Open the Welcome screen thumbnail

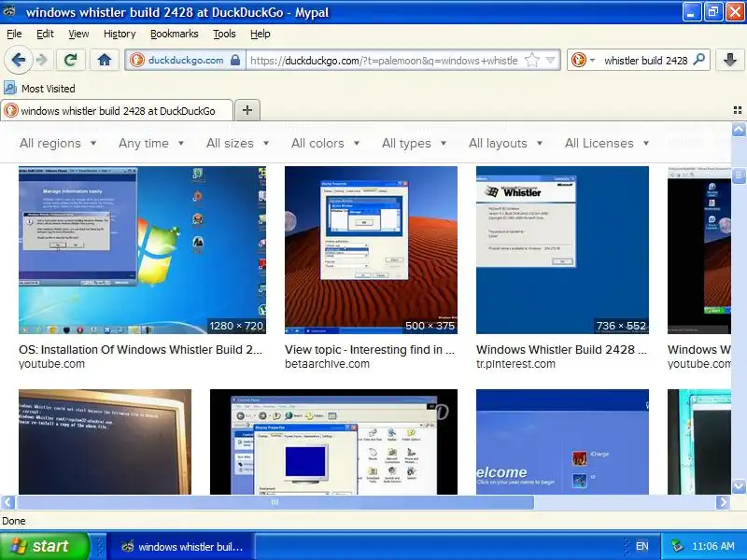click(x=563, y=441)
